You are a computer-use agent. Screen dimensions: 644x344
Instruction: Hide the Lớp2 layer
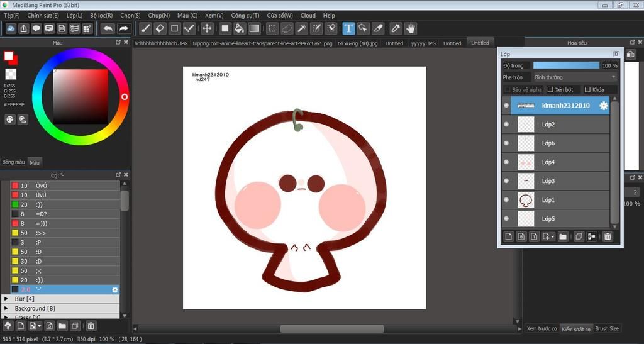pyautogui.click(x=506, y=125)
